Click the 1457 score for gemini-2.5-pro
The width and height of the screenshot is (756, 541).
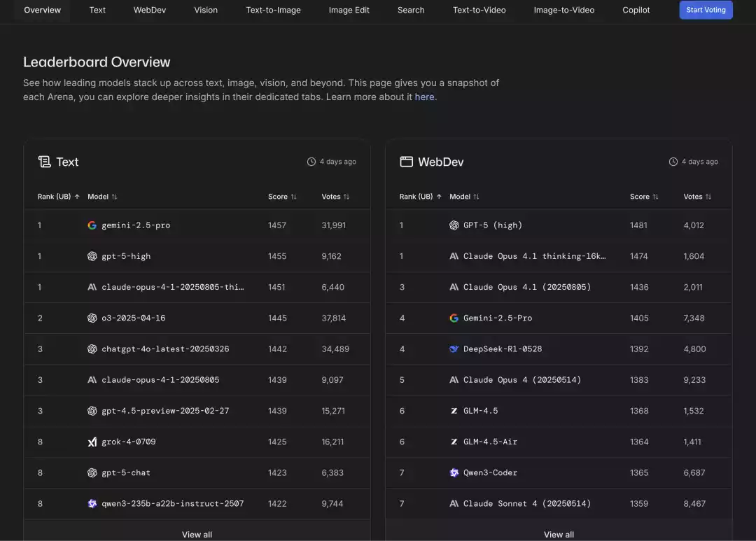click(x=277, y=225)
